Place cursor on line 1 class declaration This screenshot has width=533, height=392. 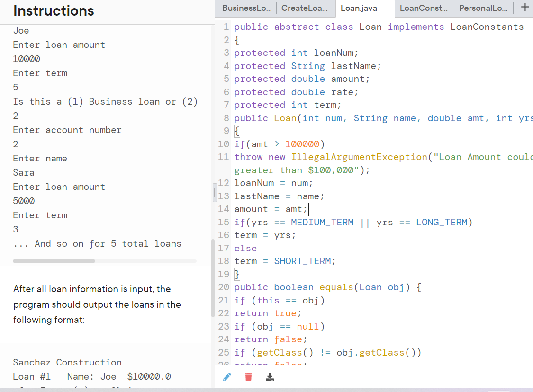point(379,27)
